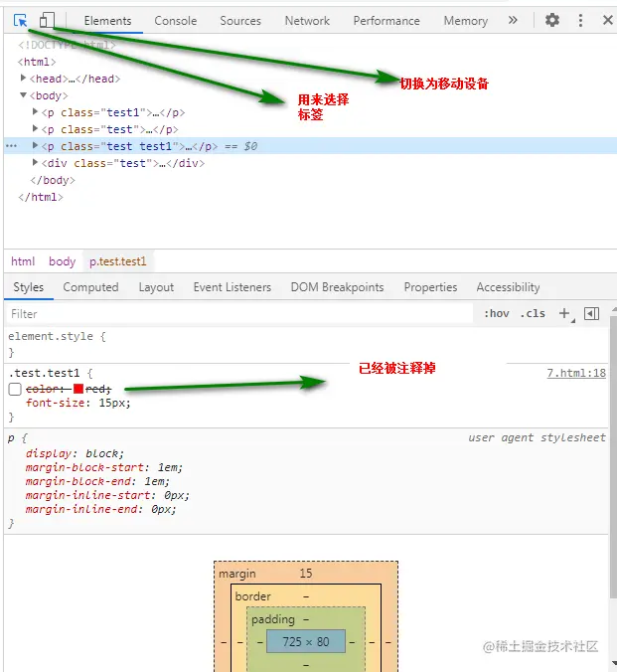Open the red color swatch picker
The width and height of the screenshot is (617, 672).
click(x=78, y=389)
